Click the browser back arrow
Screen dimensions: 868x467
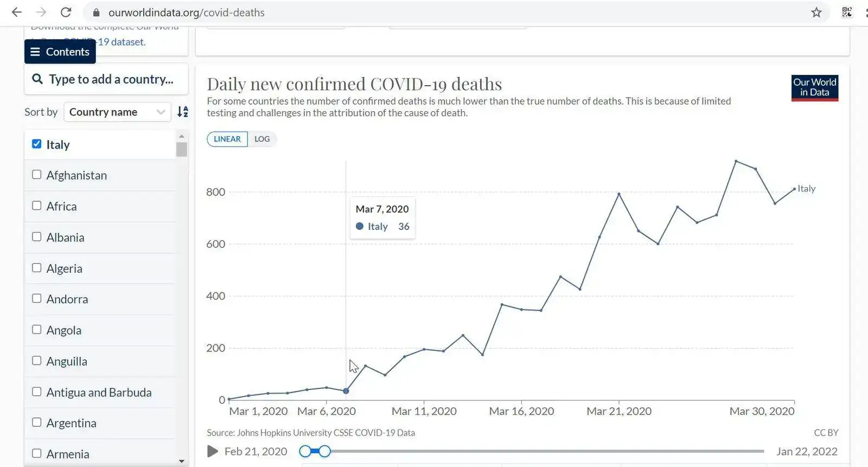click(17, 12)
